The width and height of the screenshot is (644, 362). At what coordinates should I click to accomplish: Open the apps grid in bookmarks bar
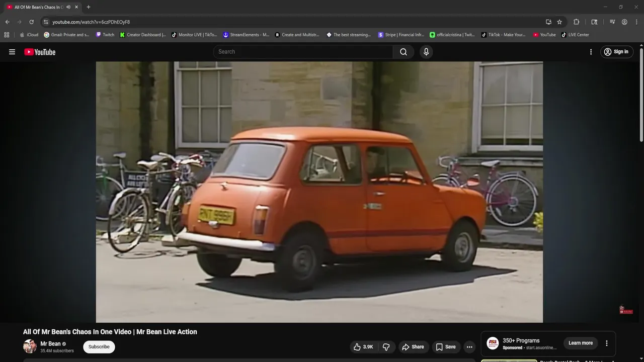click(7, 35)
